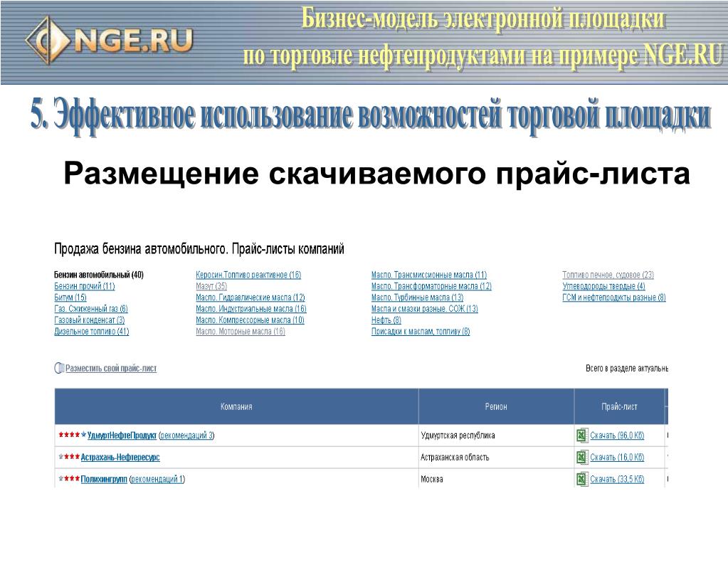
Task: Open Масло. Моторные масла (16) link
Action: (x=241, y=332)
